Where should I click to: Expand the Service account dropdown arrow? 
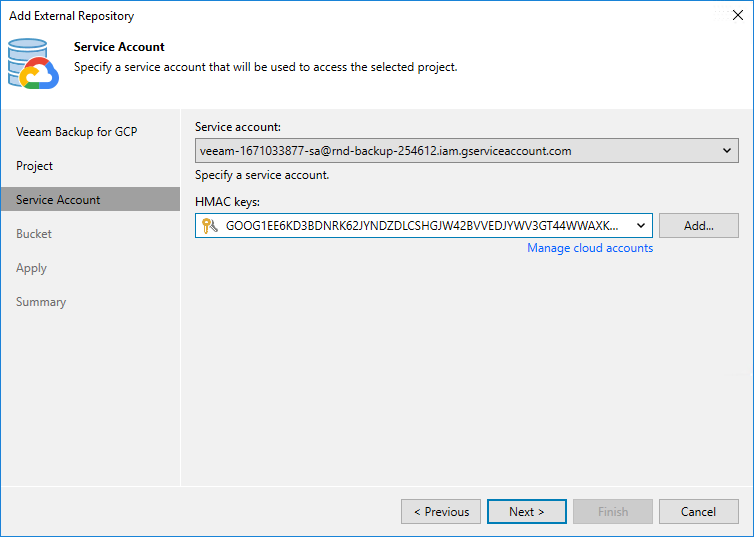pyautogui.click(x=727, y=151)
